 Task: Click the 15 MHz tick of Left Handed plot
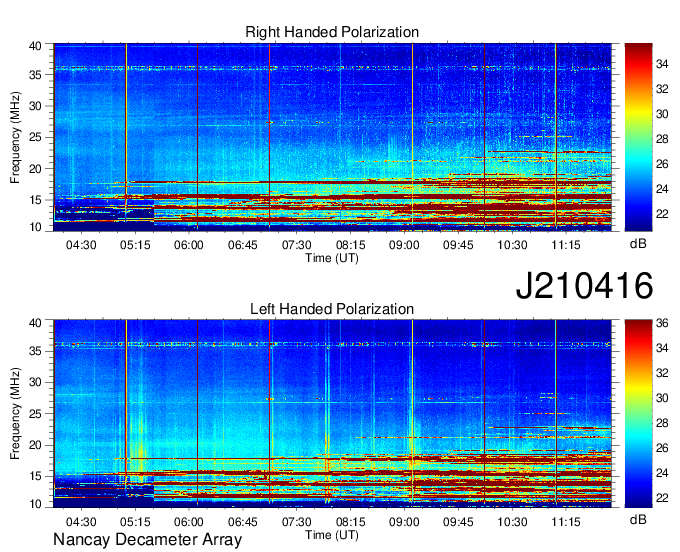click(x=36, y=476)
